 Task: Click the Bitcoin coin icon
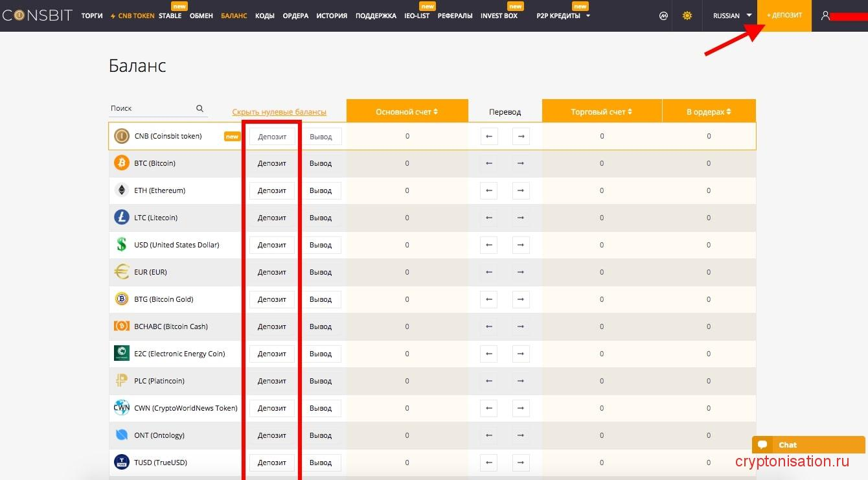tap(122, 163)
